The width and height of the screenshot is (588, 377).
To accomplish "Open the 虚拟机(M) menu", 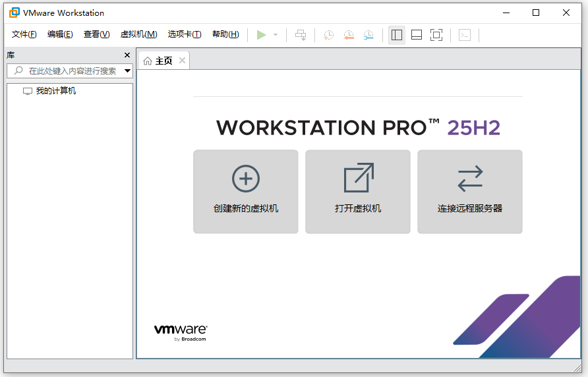I will click(x=138, y=34).
